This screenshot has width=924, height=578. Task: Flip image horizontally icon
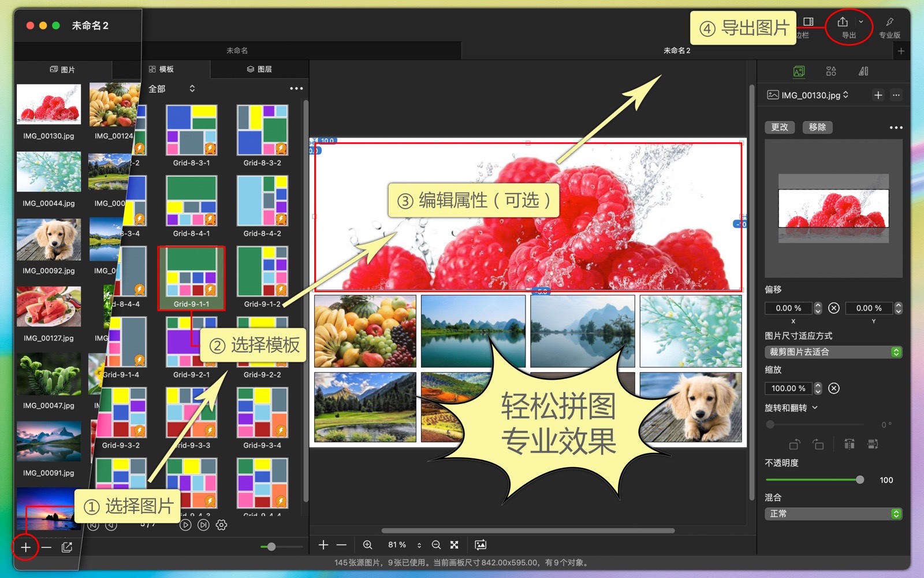pyautogui.click(x=849, y=444)
